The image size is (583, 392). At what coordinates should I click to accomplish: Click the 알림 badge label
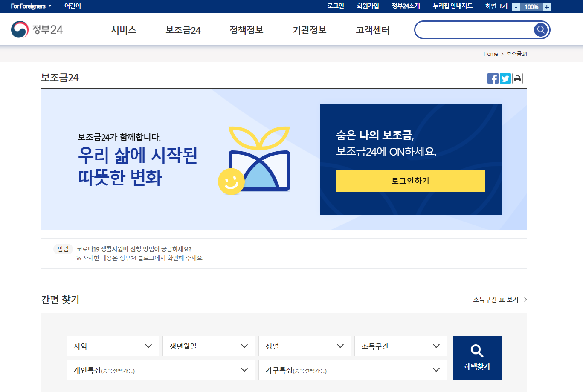pyautogui.click(x=63, y=249)
